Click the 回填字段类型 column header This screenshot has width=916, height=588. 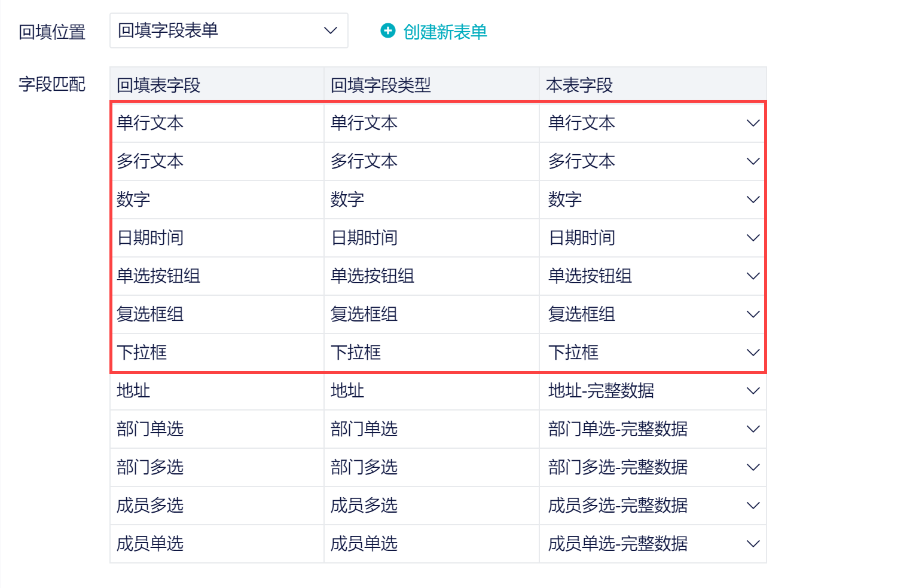(381, 85)
